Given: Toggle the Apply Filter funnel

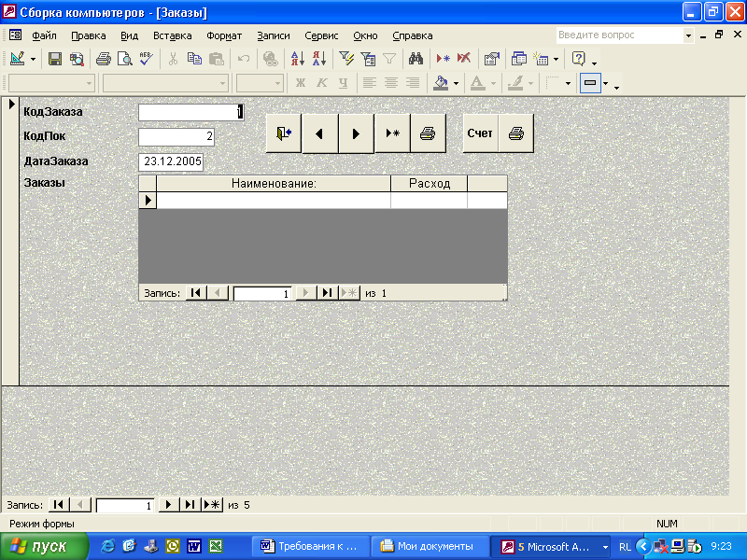Looking at the screenshot, I should [x=389, y=59].
